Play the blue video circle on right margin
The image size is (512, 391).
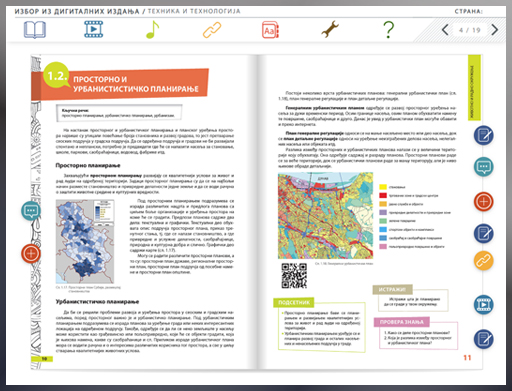(x=484, y=305)
